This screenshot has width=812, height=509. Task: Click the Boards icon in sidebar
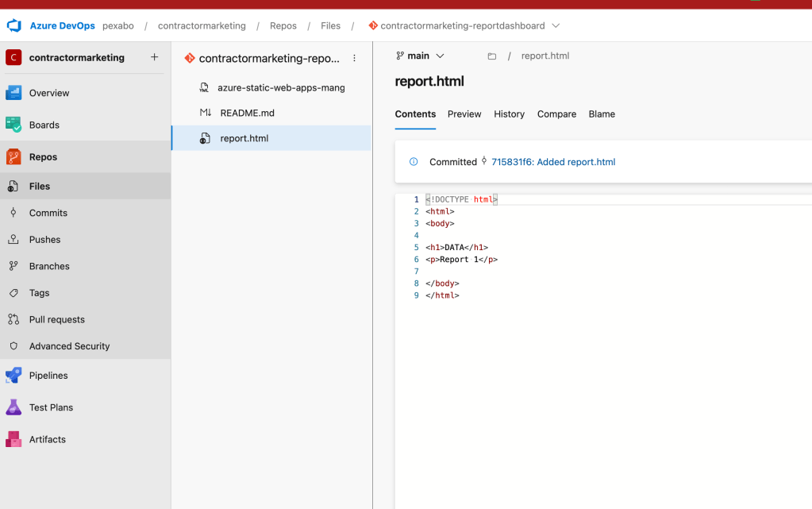[13, 125]
